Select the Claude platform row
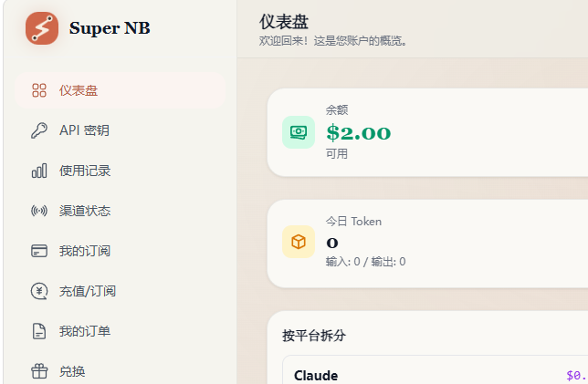Image resolution: width=588 pixels, height=384 pixels. 435,369
